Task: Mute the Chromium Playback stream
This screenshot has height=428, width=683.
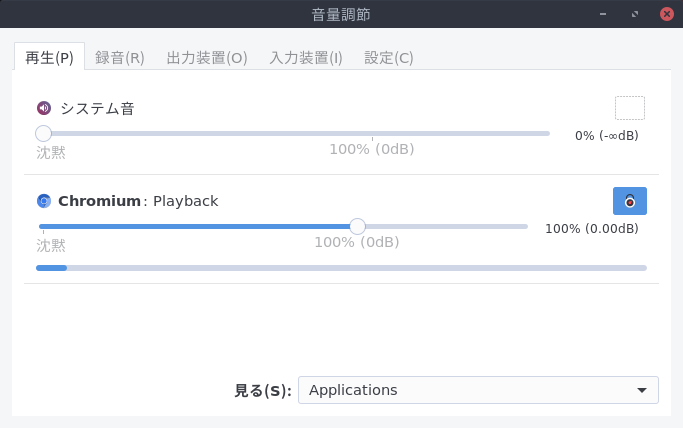Action: coord(629,201)
